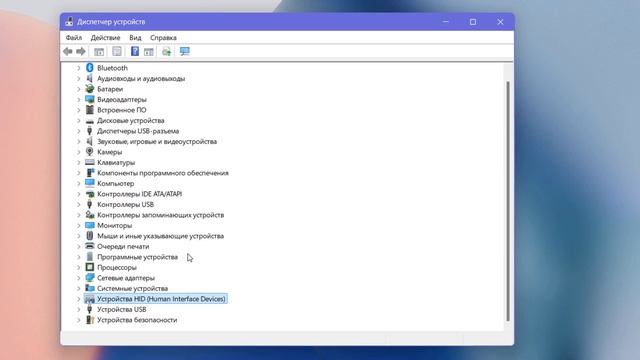
Task: Open the Файл menu
Action: [x=74, y=38]
